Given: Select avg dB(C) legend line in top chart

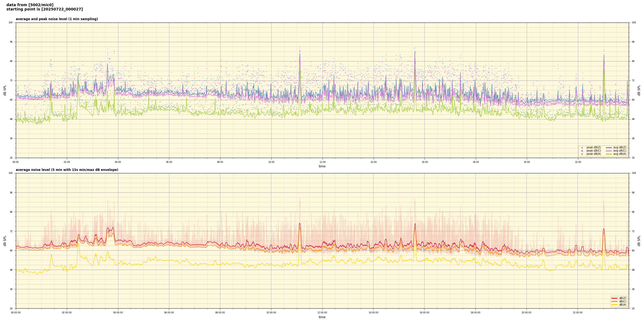Looking at the screenshot, I should pos(609,151).
